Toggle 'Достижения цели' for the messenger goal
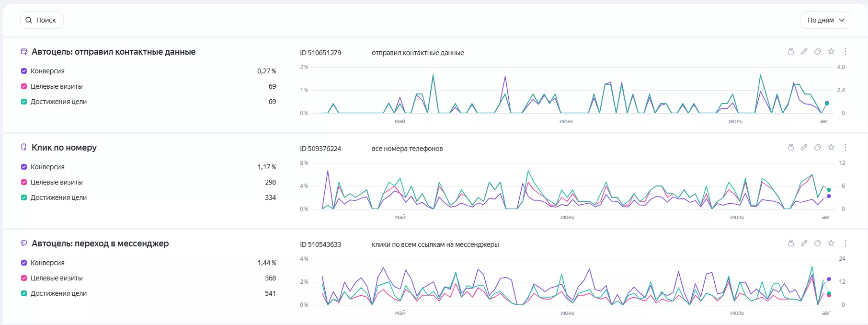868x325 pixels. pos(24,293)
